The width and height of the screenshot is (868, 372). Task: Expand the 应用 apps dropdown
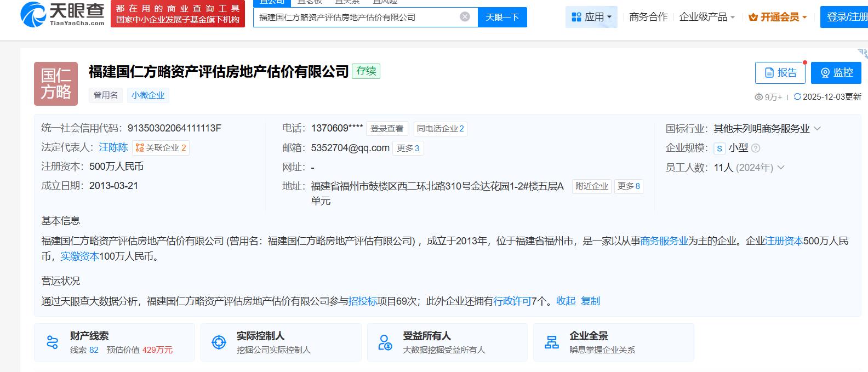click(591, 17)
